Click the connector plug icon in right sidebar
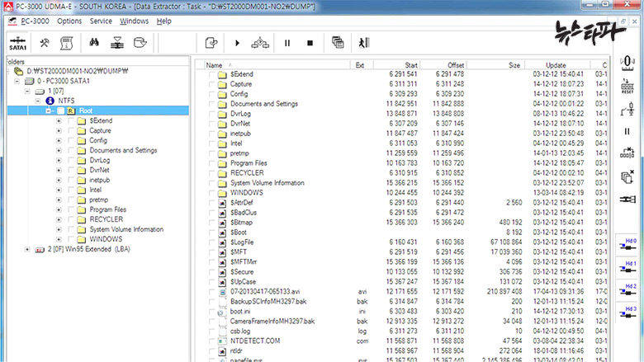 627,200
